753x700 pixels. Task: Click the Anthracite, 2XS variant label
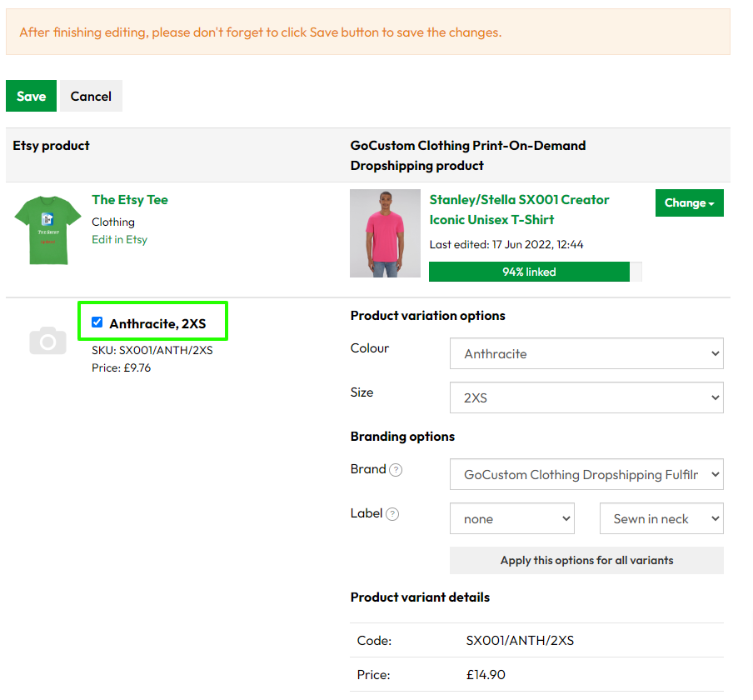point(157,324)
